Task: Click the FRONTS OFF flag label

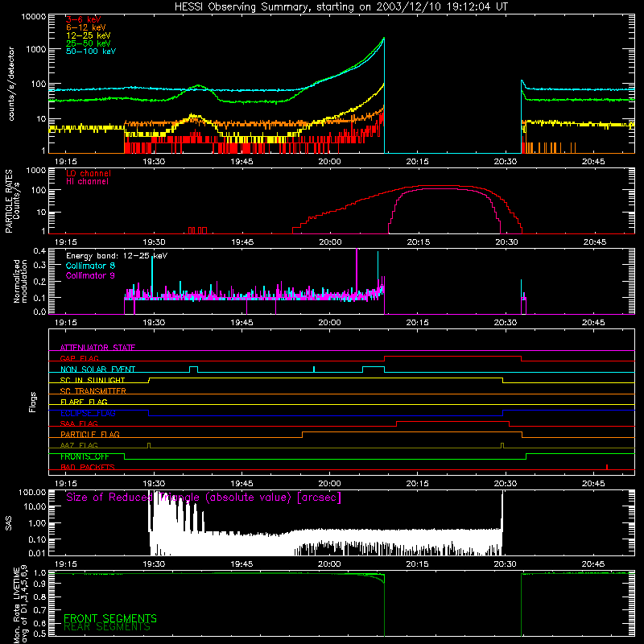Action: coord(85,456)
